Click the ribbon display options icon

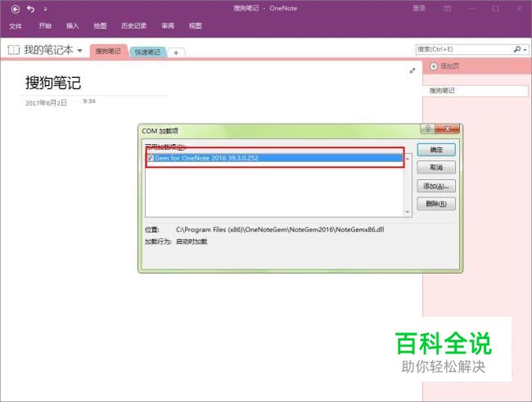click(x=448, y=8)
